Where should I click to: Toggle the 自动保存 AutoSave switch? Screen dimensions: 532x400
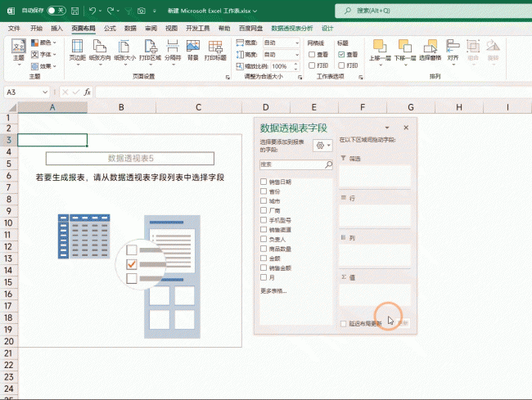coord(56,11)
